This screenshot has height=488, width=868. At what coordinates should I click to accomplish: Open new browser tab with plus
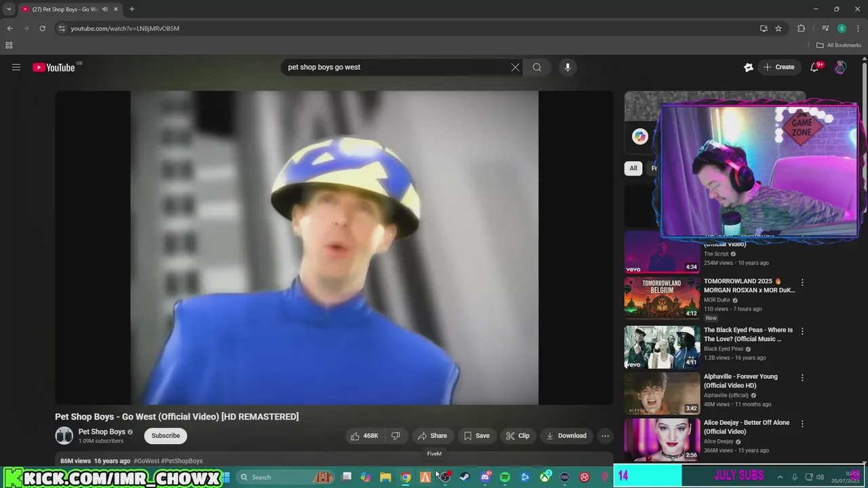coord(132,9)
